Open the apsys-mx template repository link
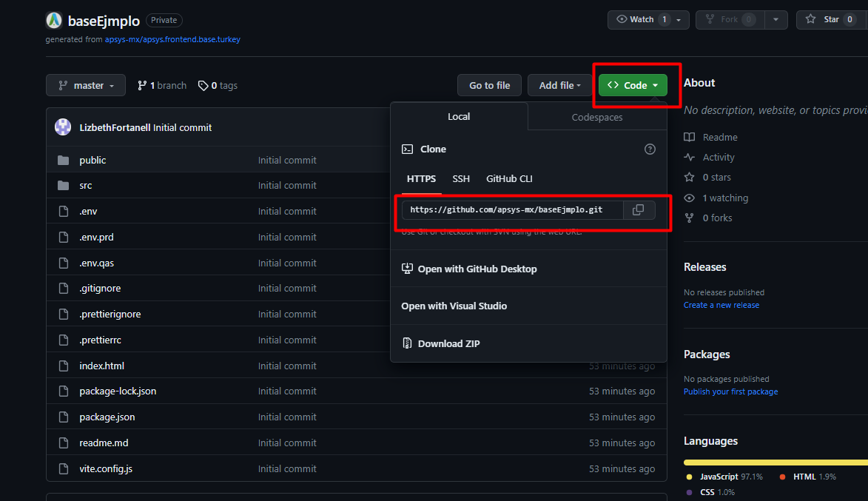 point(172,39)
